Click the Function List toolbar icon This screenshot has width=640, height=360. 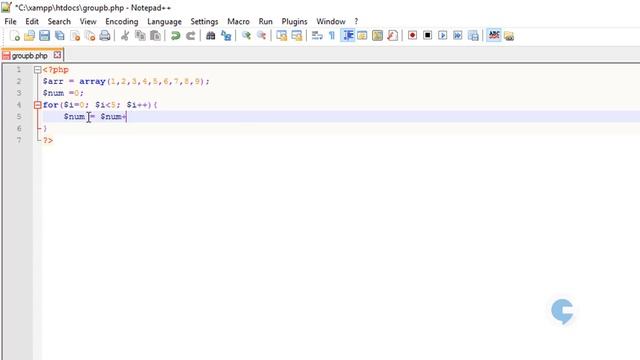click(393, 36)
